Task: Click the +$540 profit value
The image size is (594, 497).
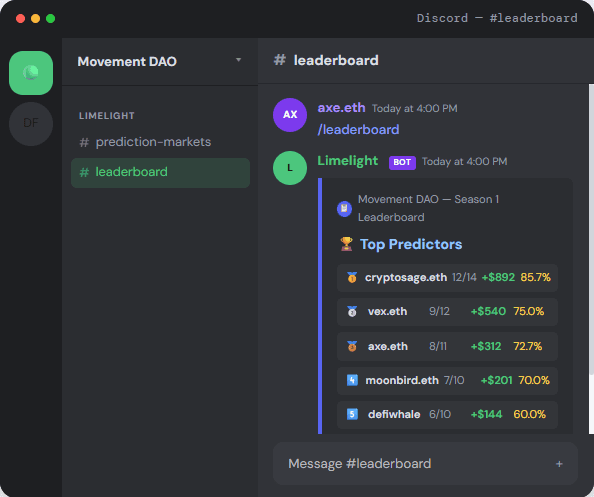Action: tap(488, 311)
